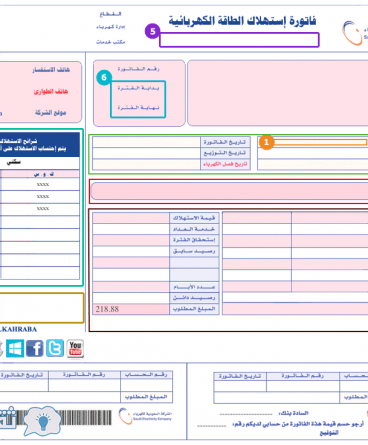Viewport: 368px width, 445px height.
Task: Click the teal number 6 marker
Action: 104,77
